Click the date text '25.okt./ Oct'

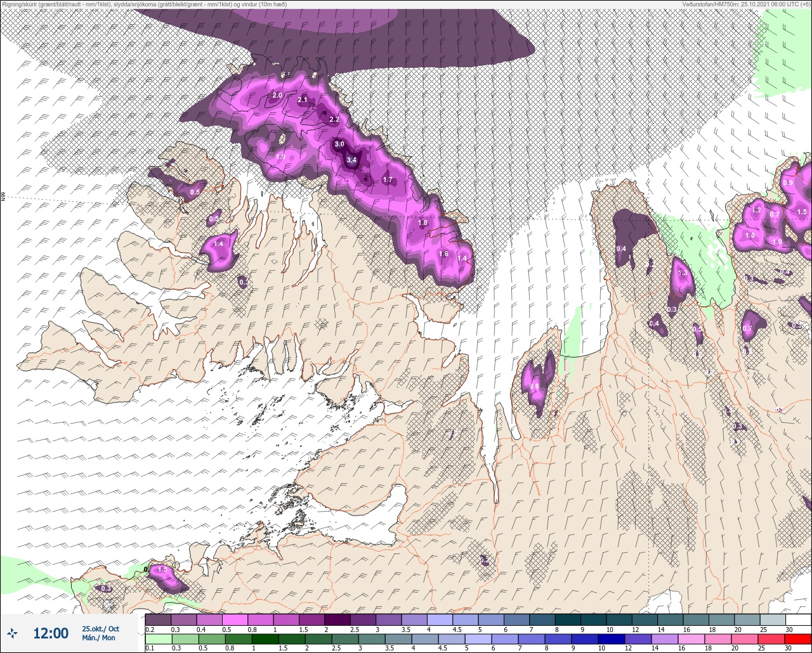point(100,629)
